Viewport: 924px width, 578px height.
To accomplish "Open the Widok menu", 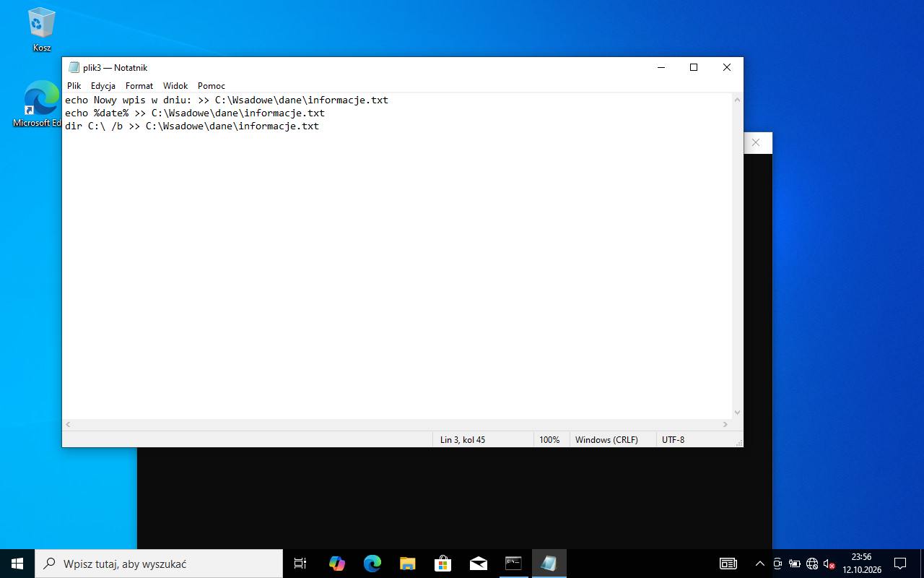I will point(175,85).
